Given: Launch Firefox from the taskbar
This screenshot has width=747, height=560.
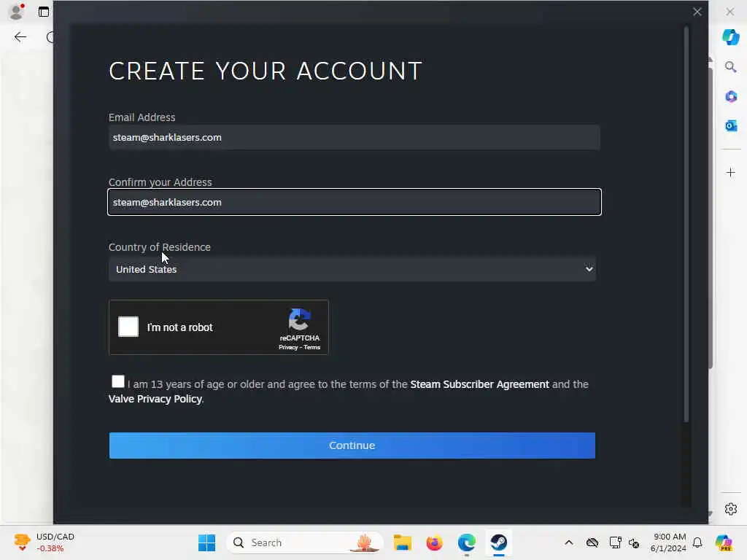Looking at the screenshot, I should click(x=434, y=542).
